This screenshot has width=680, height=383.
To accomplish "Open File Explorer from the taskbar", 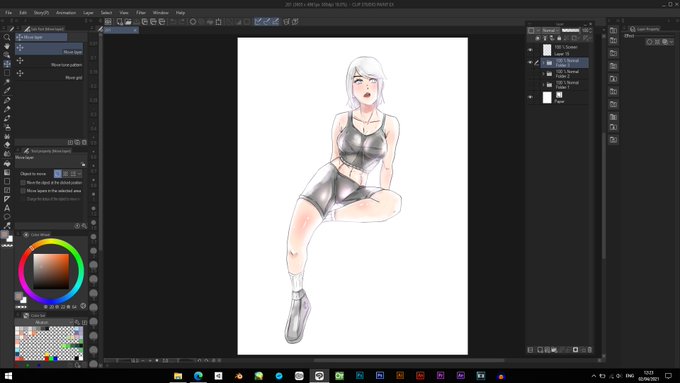I will 178,376.
